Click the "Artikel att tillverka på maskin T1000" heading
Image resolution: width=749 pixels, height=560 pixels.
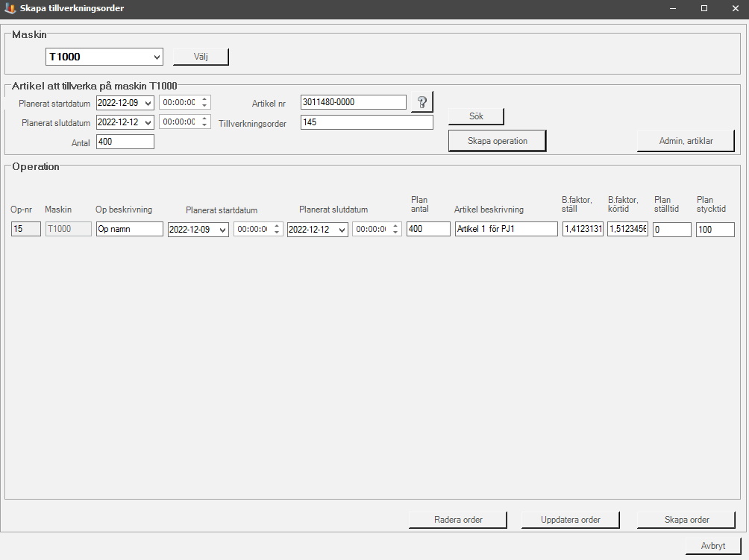coord(95,86)
